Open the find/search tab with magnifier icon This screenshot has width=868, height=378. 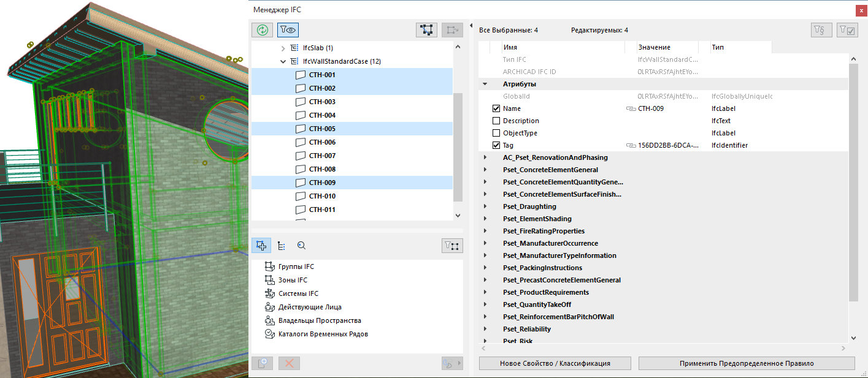coord(301,246)
